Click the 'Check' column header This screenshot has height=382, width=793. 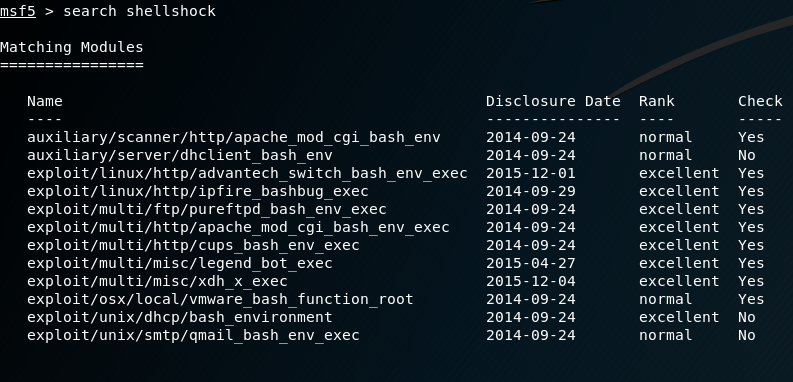click(x=760, y=101)
